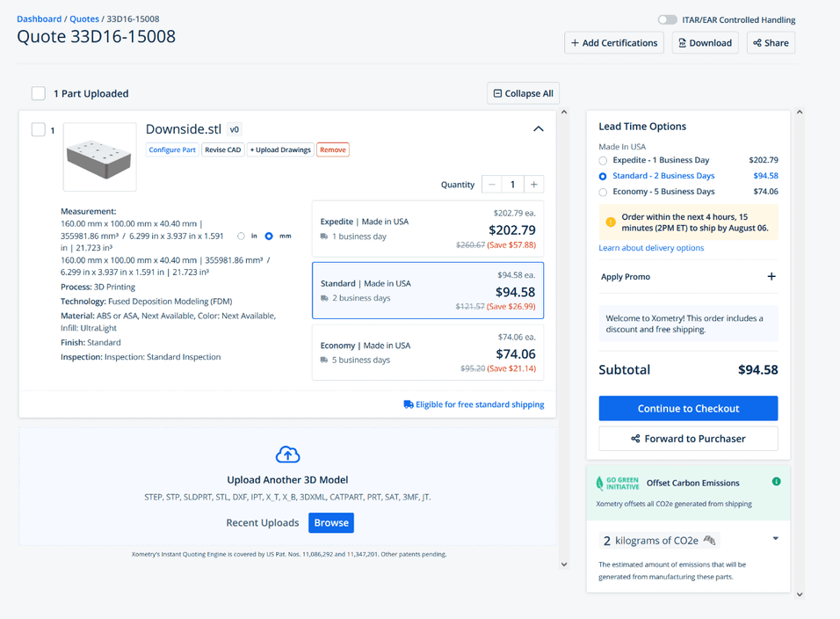Click the Downside.stl part thumbnail image

(100, 157)
